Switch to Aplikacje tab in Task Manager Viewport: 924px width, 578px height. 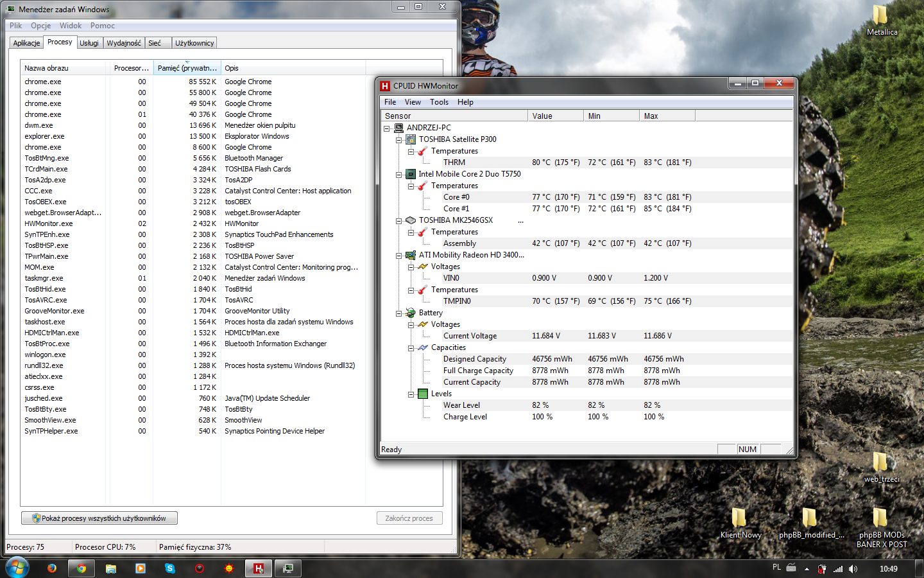point(27,43)
